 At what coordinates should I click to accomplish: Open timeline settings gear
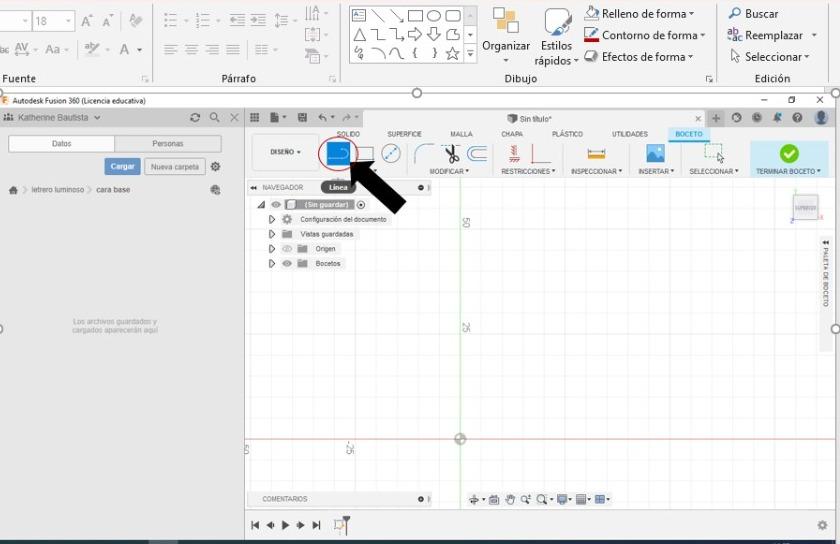click(x=822, y=525)
